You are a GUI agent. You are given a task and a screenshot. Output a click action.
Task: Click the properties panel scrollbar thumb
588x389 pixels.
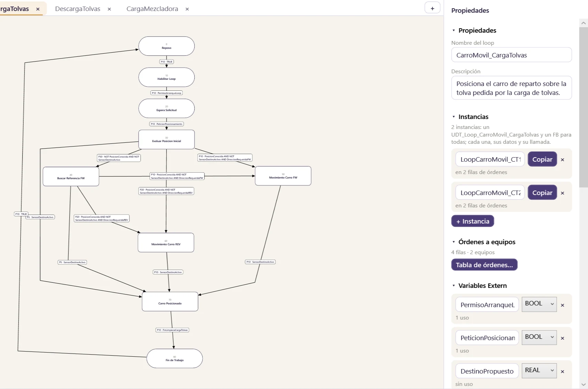point(583,107)
